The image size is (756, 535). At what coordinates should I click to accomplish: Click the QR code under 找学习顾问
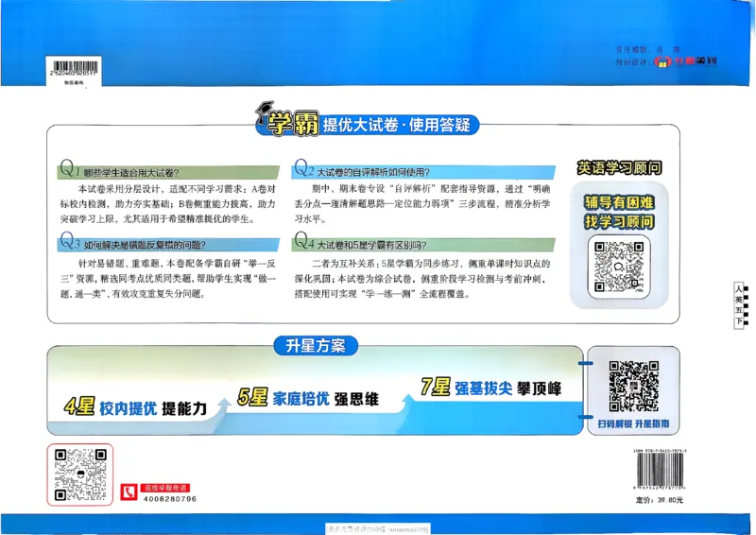pos(619,267)
